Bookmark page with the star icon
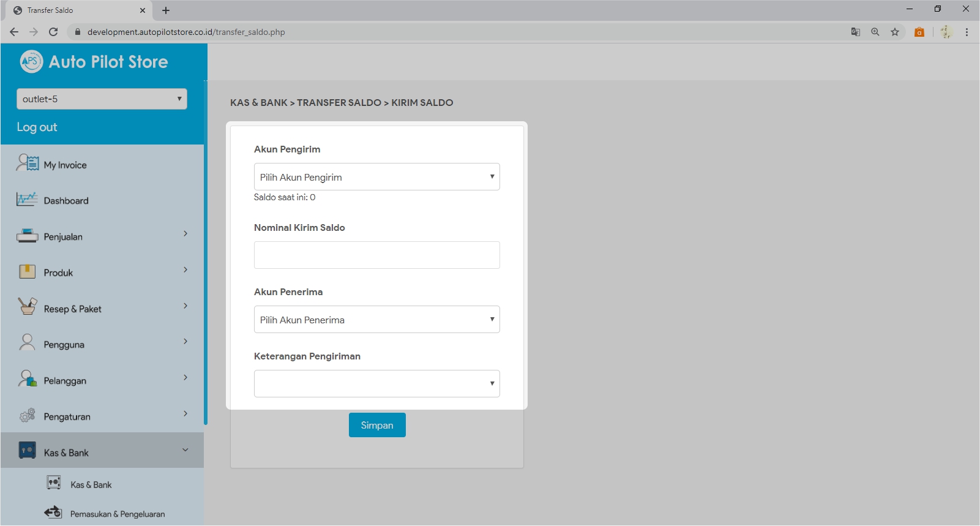The image size is (980, 526). [x=895, y=32]
